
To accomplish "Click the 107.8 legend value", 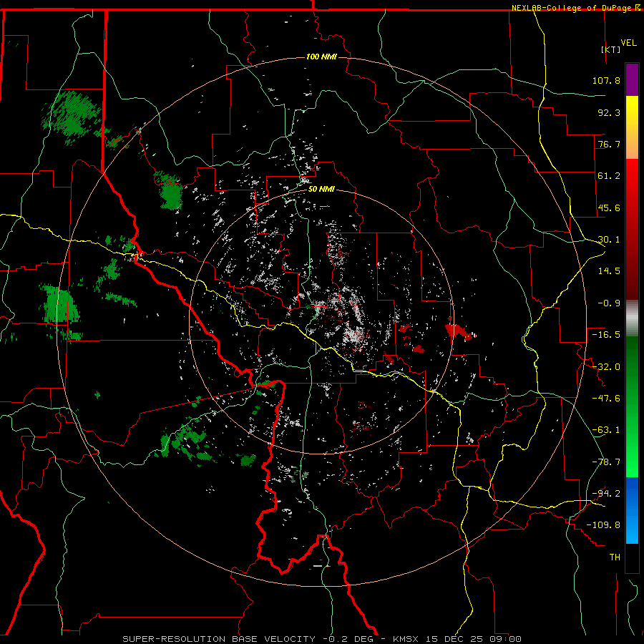I will coord(606,80).
